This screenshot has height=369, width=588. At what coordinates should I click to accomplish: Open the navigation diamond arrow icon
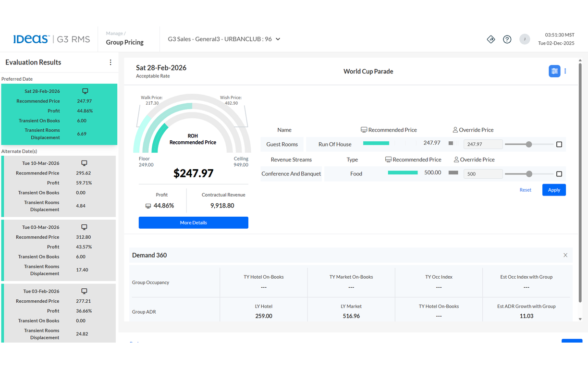(x=491, y=39)
